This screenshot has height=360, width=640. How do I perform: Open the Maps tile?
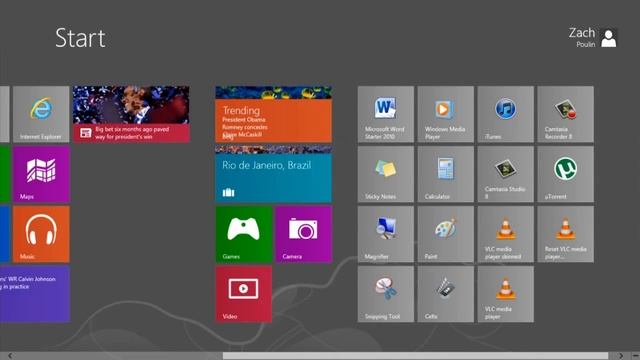click(41, 174)
